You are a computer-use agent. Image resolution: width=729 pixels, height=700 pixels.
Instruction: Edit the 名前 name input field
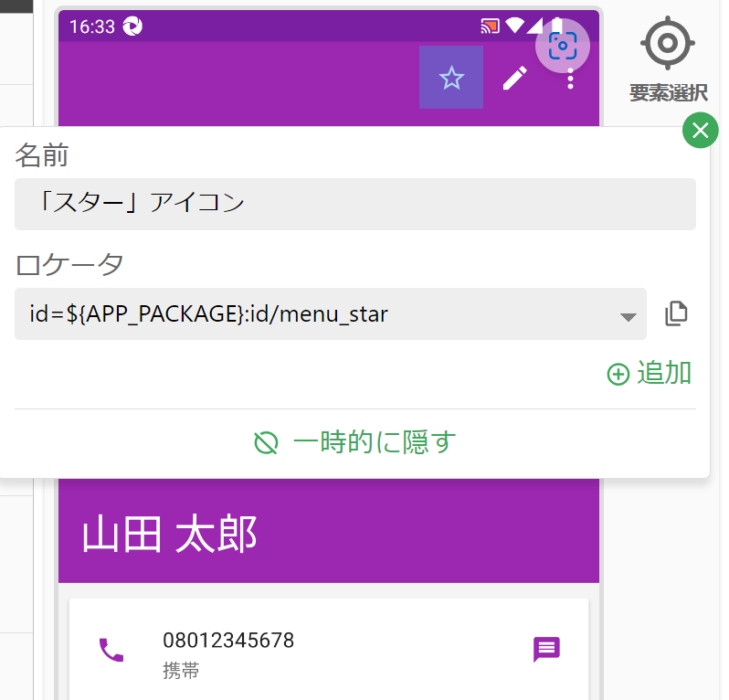355,204
